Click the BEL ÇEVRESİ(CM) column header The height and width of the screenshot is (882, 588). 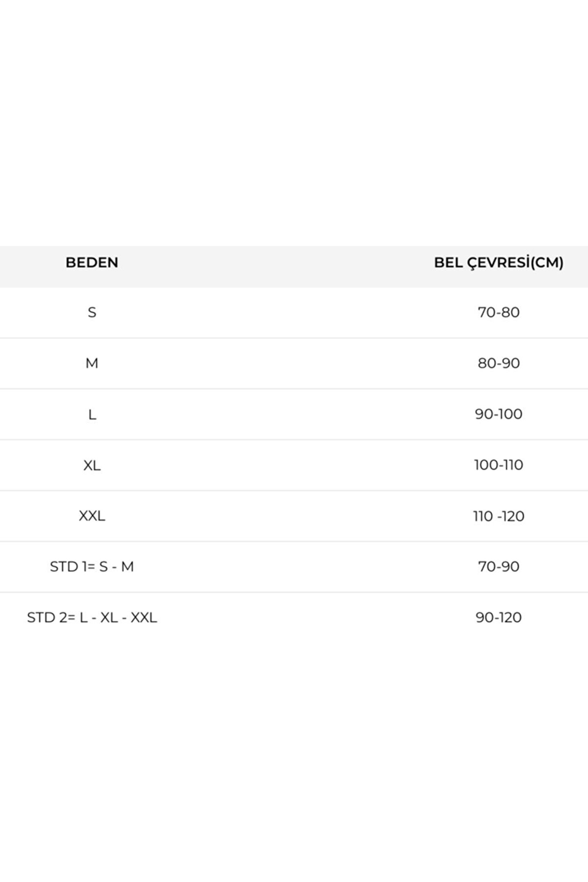[499, 263]
